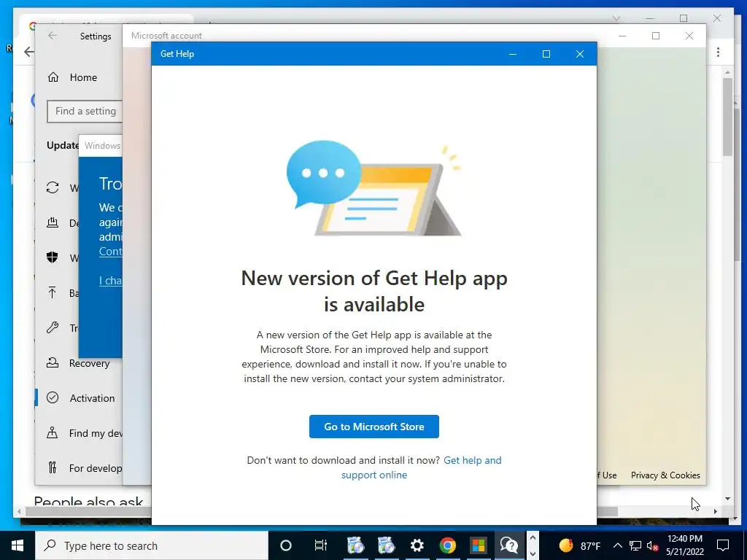
Task: Focus the Type here to search box
Action: point(152,545)
